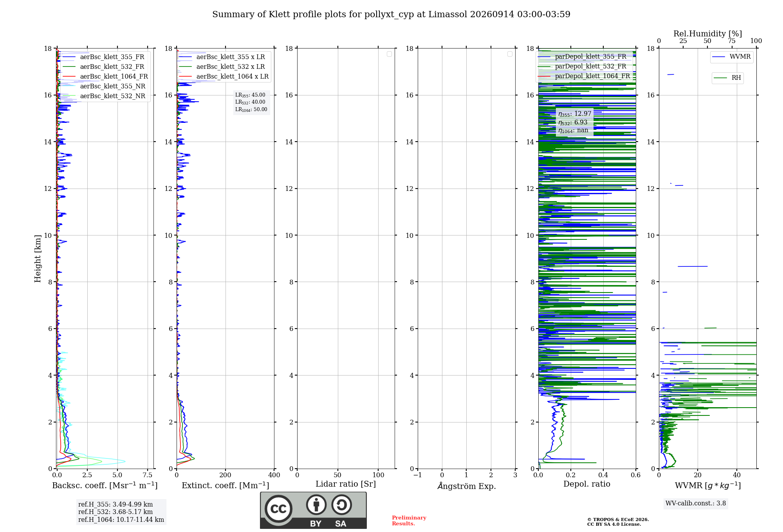Viewport: 783px width, 532px height.
Task: Click the aerBsc_klett_355 x LR legend entry
Action: [x=222, y=57]
